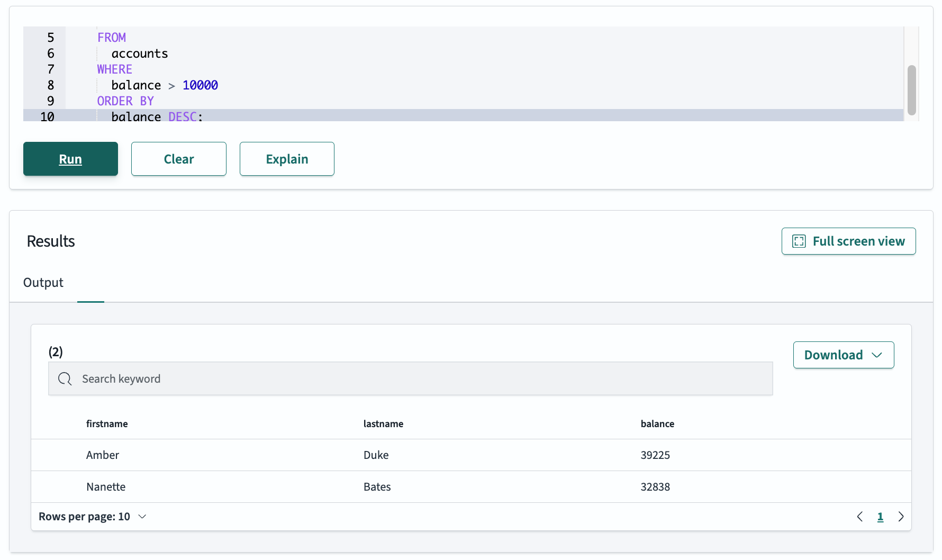This screenshot has width=942, height=560.
Task: Place cursor on ORDER BY line
Action: (125, 101)
